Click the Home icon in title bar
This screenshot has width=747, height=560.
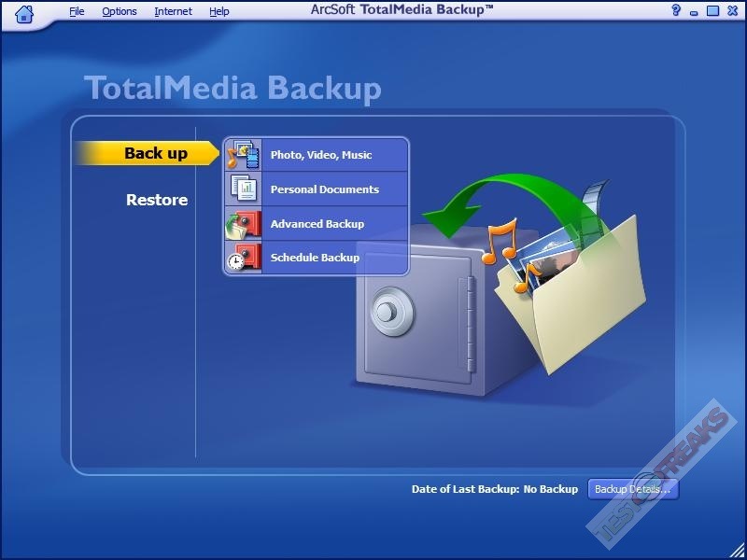pyautogui.click(x=25, y=12)
